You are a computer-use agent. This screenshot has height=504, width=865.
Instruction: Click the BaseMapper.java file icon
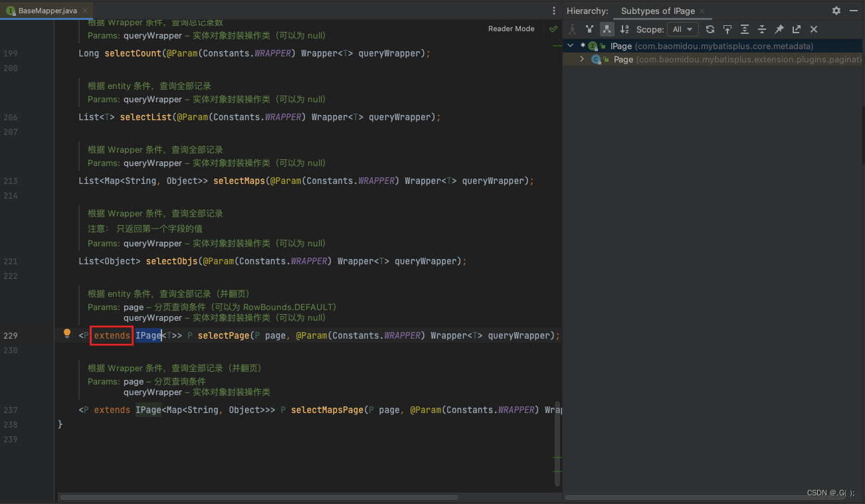click(11, 11)
